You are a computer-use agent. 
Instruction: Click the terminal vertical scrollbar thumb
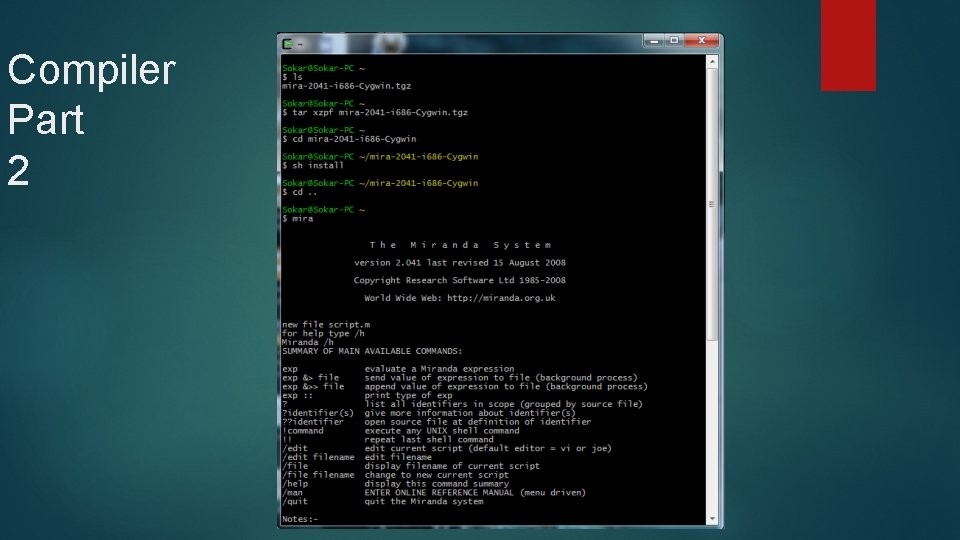pos(712,204)
